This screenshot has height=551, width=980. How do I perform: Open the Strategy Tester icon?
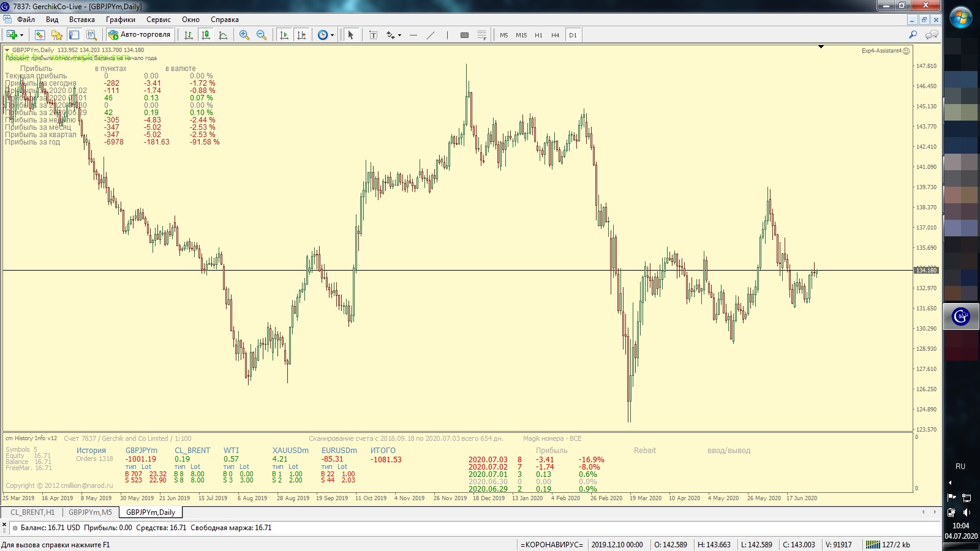[x=91, y=35]
